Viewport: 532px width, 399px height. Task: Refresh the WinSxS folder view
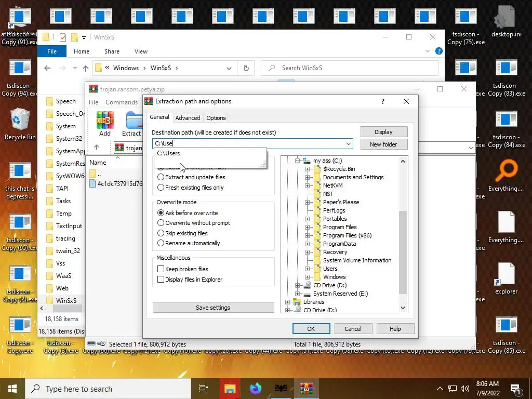click(246, 68)
